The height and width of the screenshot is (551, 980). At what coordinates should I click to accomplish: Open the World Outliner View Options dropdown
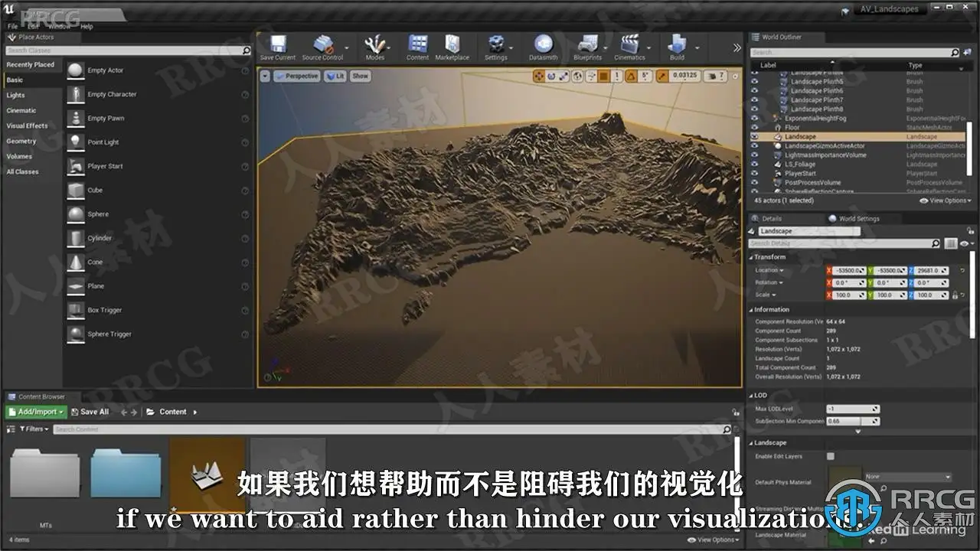point(946,201)
